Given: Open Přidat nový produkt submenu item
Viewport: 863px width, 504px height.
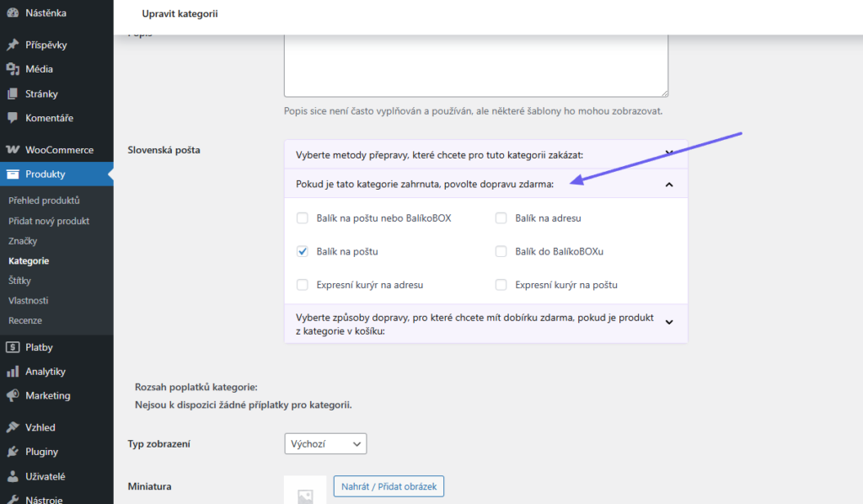Looking at the screenshot, I should pyautogui.click(x=49, y=221).
